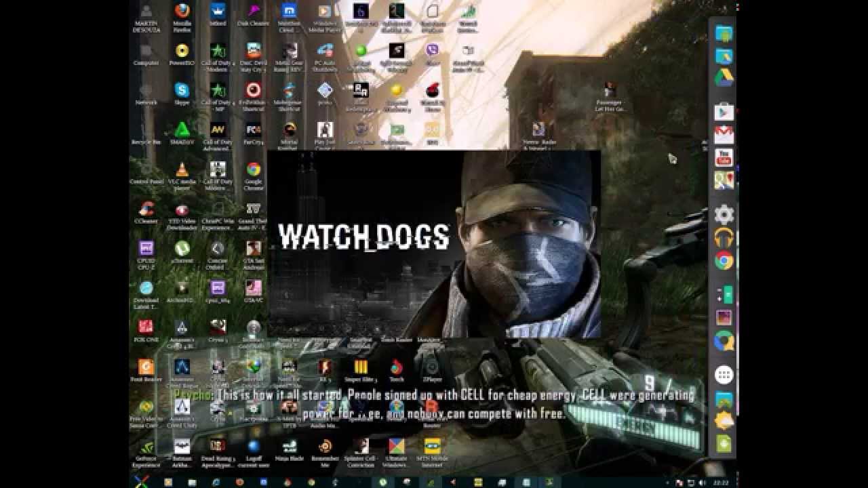Open the Computer desktop icon
This screenshot has width=868, height=488.
(x=146, y=54)
